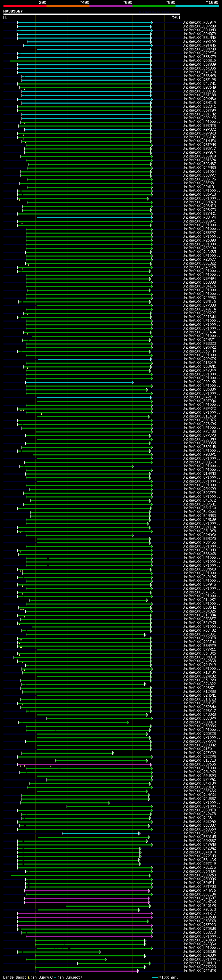Select the UniRef100_A9PJY6 row label
Viewport: 222px width, 980px height.
pos(199,118)
